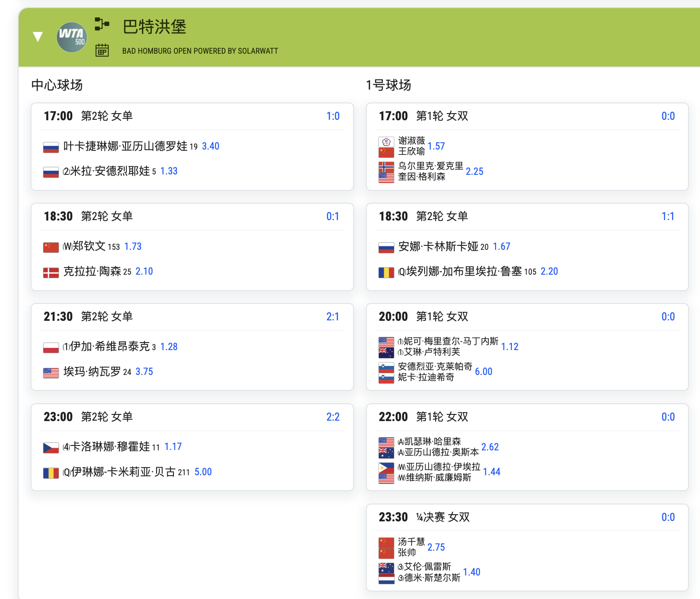Open player 埃列娜-加布里埃拉·鲁塞
The image size is (700, 599).
point(464,271)
